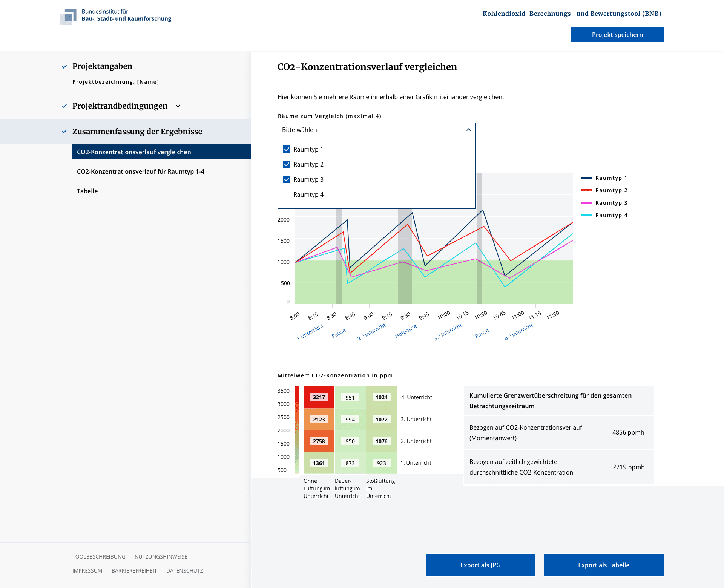The height and width of the screenshot is (588, 724).
Task: Click the Hofpause chart axis label
Action: click(x=406, y=331)
